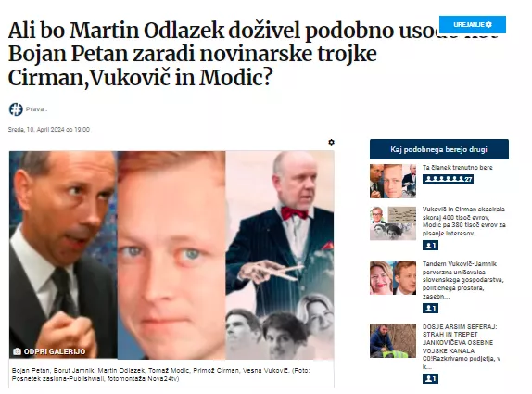
Task: Open Tandem Vukovič-Jamnik perverzna uničevalca link
Action: tap(462, 280)
